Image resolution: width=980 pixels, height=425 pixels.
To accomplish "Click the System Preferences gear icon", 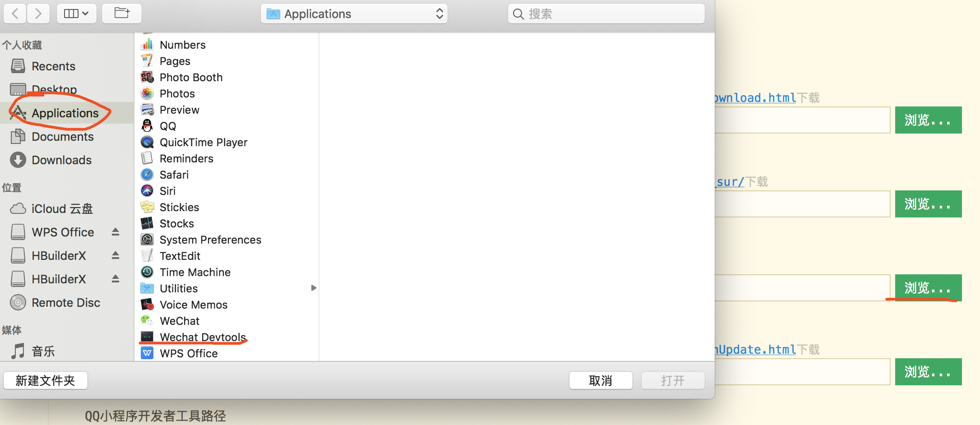I will coord(147,240).
